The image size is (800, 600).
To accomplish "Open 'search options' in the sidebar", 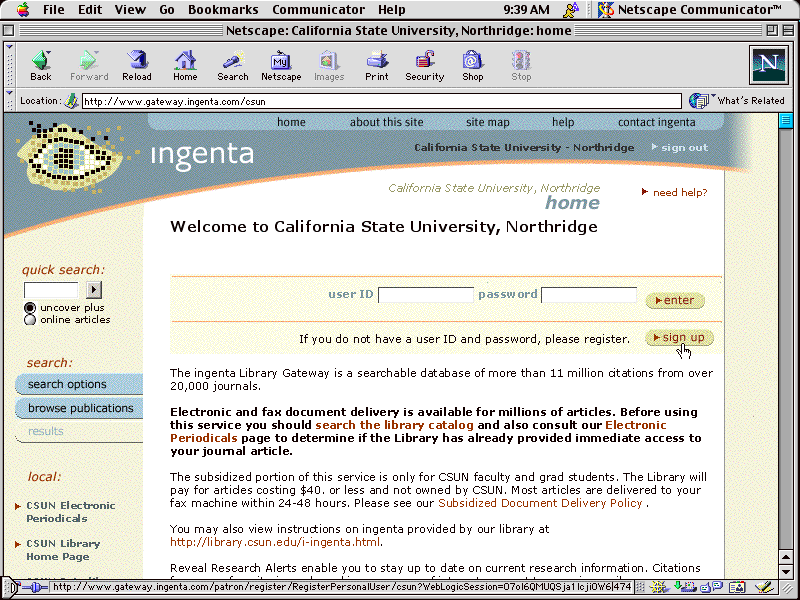I will pos(79,384).
